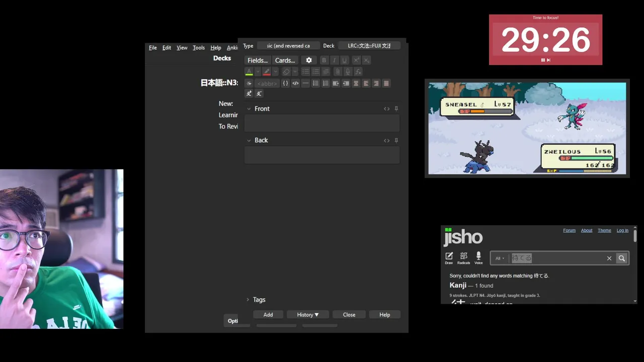Toggle sticky pin for Back field

click(x=396, y=140)
